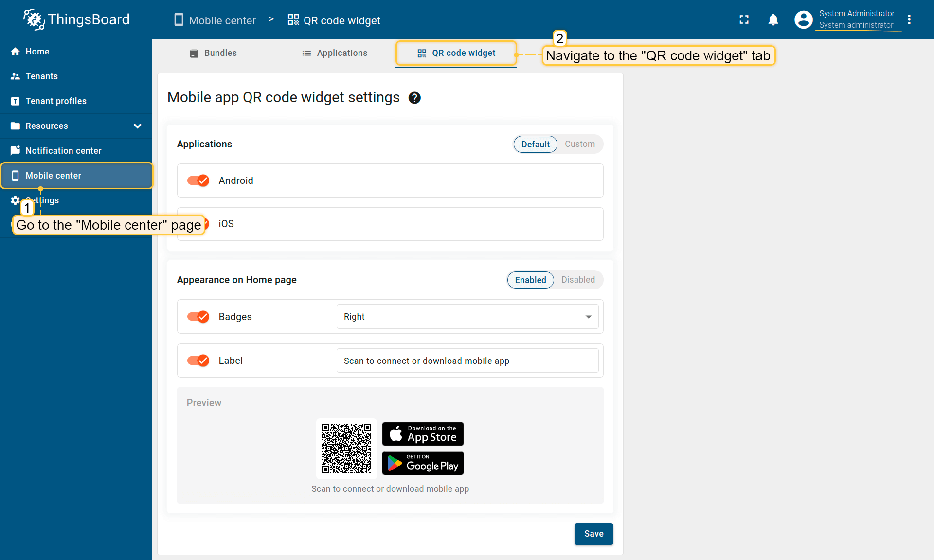Image resolution: width=934 pixels, height=560 pixels.
Task: Switch to the Bundles tab
Action: (213, 53)
